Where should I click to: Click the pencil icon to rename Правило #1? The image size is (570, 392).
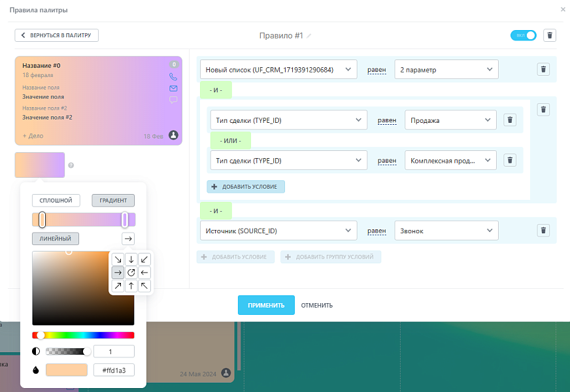point(309,36)
